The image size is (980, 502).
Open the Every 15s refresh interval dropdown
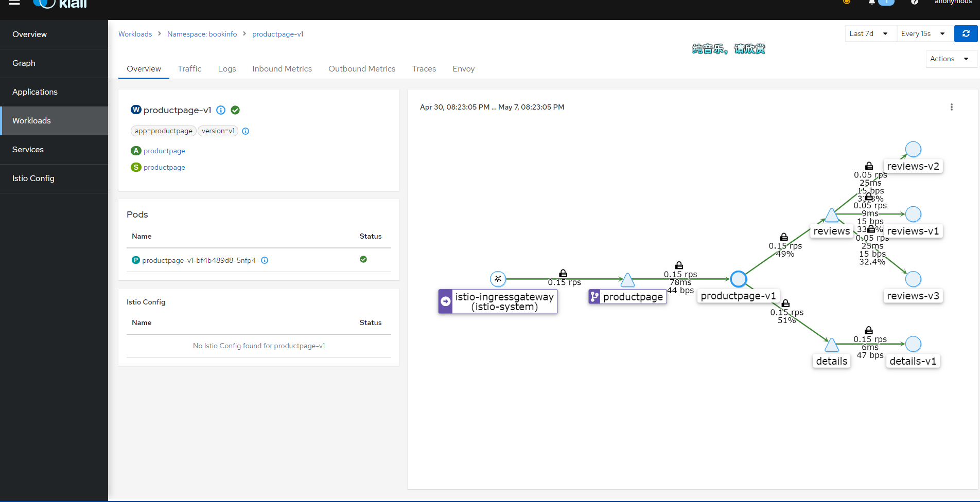point(923,34)
